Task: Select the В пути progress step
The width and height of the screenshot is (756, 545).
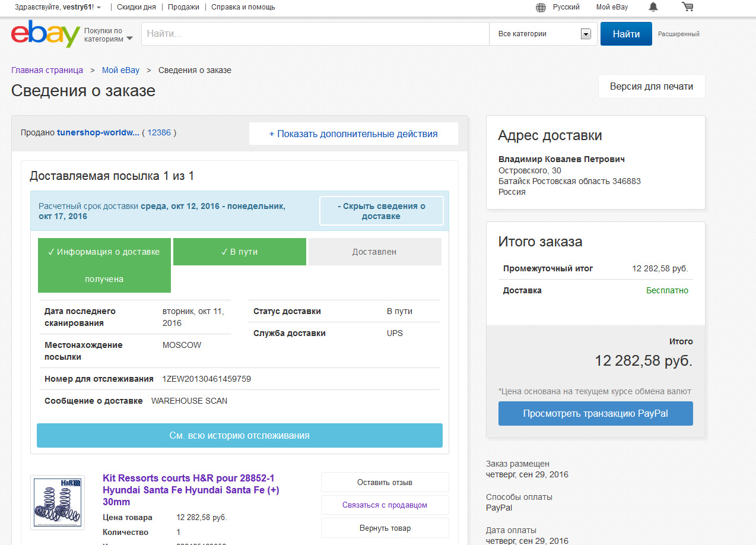Action: pos(240,252)
